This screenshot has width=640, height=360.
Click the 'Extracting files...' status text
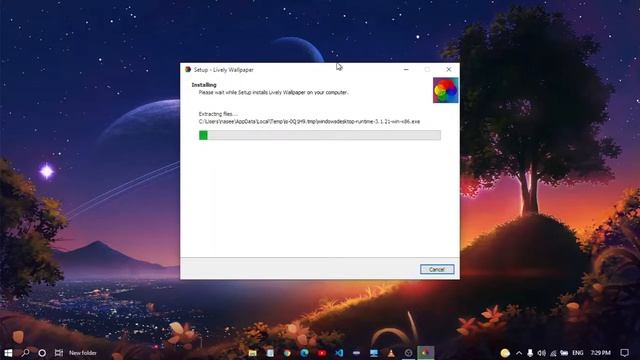click(x=218, y=114)
